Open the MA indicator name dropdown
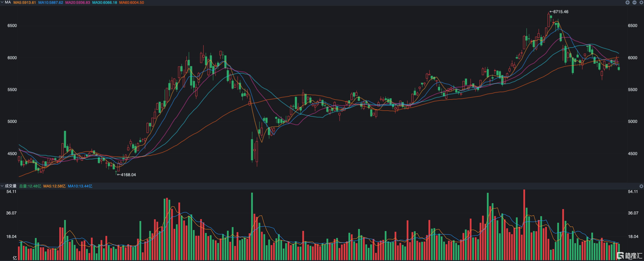Screen dimensions: 644x261 (8, 2)
